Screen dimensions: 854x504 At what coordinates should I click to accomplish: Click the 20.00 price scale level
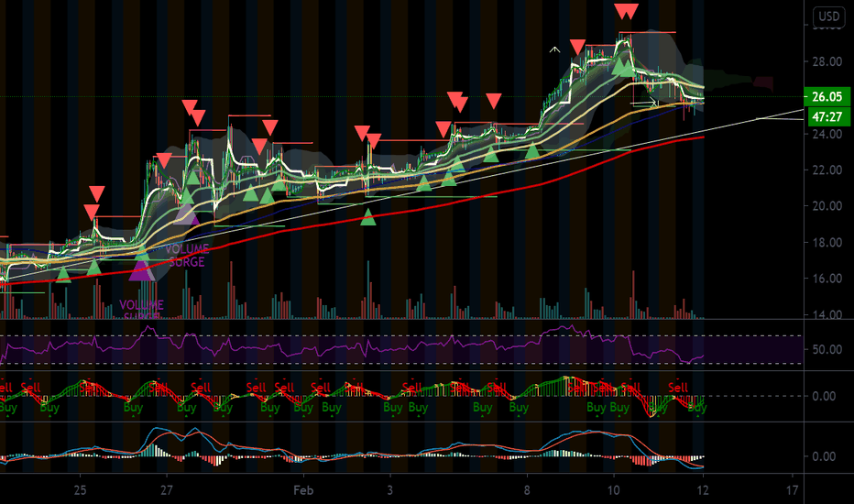coord(827,206)
